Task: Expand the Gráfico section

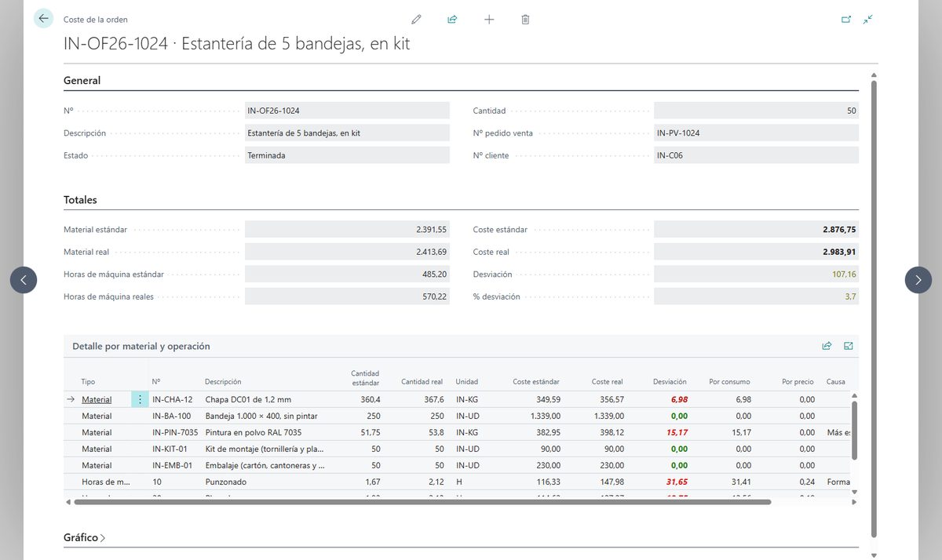Action: [84, 537]
